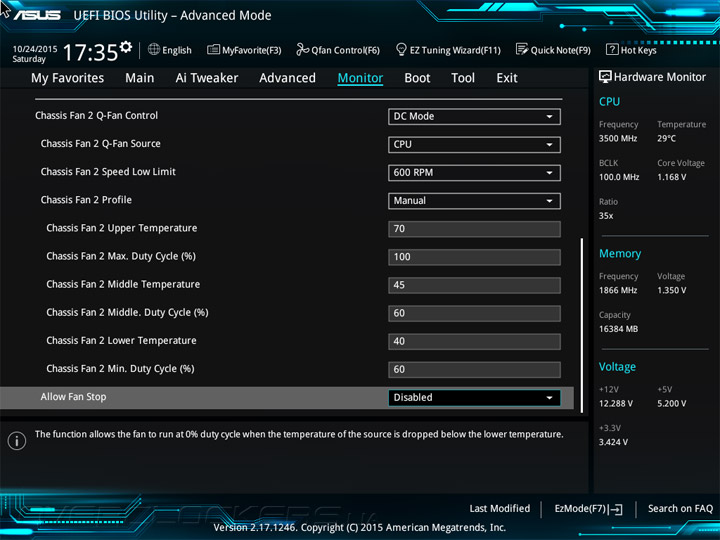This screenshot has width=720, height=540.
Task: Open Chassis Fan 2 Profile dropdown
Action: 474,201
